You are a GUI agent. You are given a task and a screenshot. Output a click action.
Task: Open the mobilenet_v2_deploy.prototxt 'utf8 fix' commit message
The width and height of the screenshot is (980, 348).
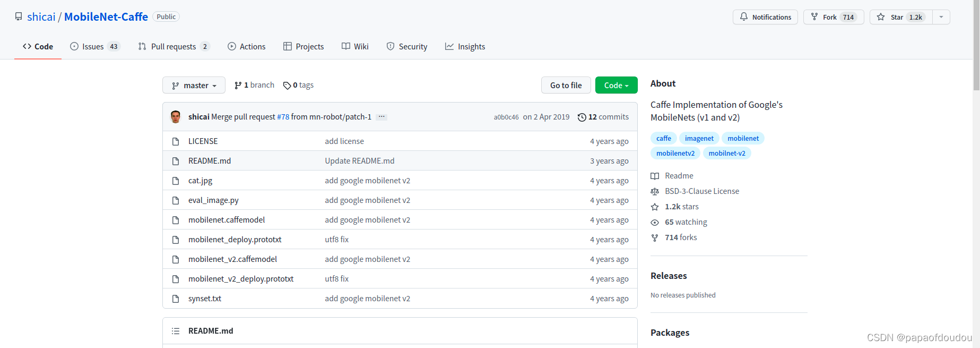[337, 279]
